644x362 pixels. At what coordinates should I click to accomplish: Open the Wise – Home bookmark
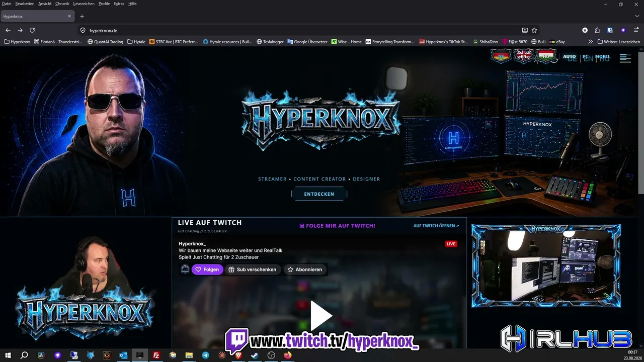[x=347, y=42]
